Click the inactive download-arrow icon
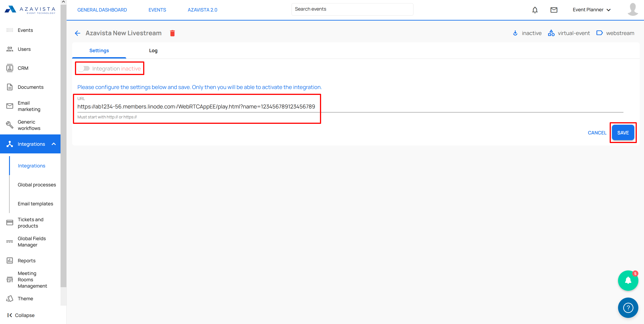The height and width of the screenshot is (324, 644). (515, 33)
